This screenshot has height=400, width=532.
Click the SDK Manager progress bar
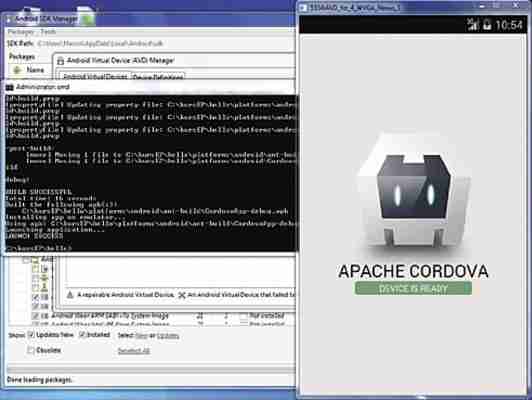[x=151, y=369]
